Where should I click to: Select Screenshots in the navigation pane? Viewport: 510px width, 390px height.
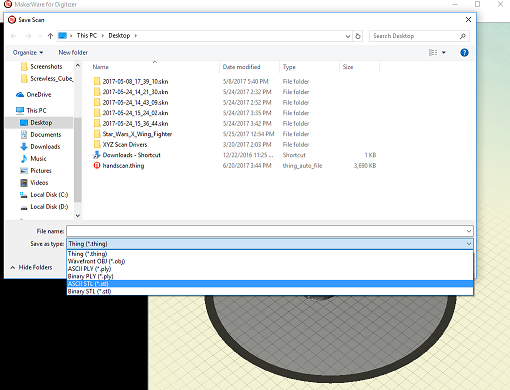(46, 67)
